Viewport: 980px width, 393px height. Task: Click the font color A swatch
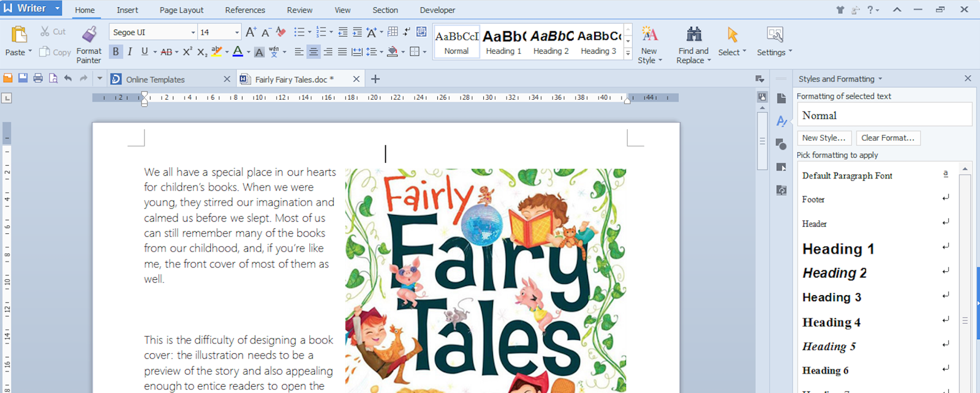[238, 52]
